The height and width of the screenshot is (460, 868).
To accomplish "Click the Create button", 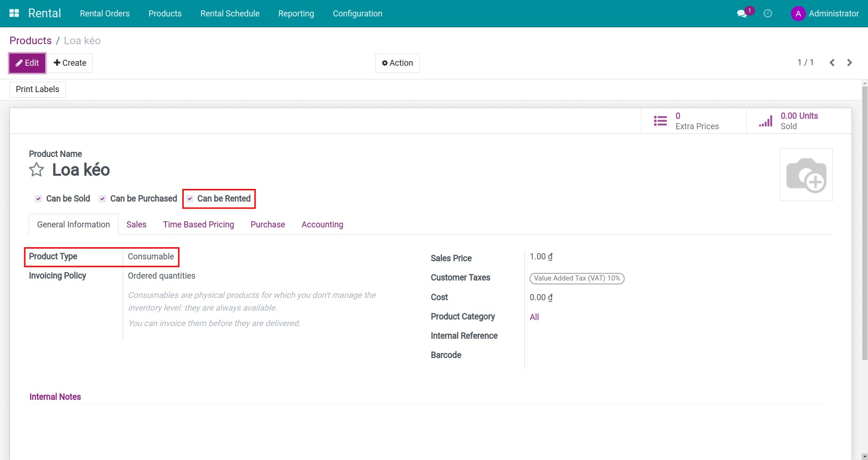I will [x=70, y=62].
